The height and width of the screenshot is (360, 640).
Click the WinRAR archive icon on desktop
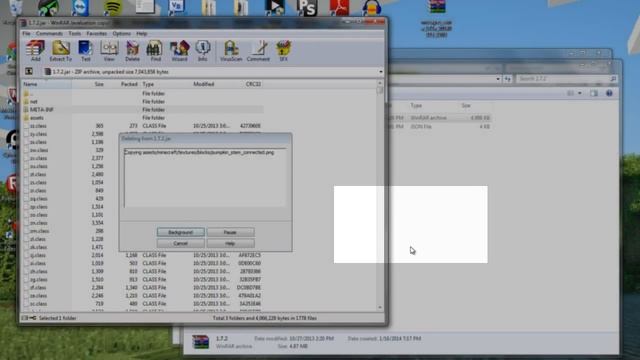coord(436,18)
